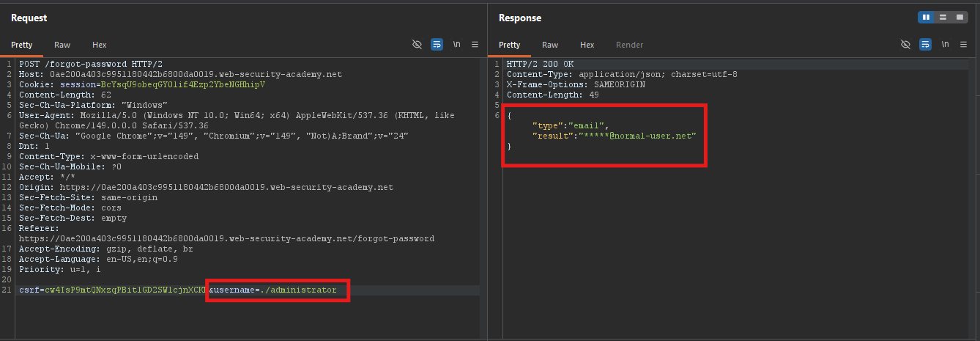980x341 pixels.
Task: Click the response Content-Length: 49 header
Action: tap(553, 95)
